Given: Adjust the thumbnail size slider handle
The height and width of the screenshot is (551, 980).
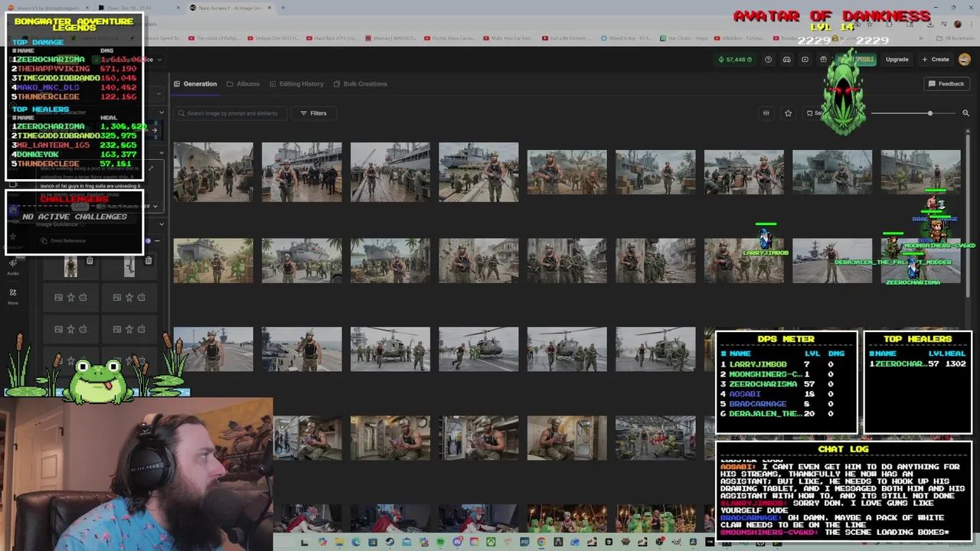Looking at the screenshot, I should pos(930,113).
